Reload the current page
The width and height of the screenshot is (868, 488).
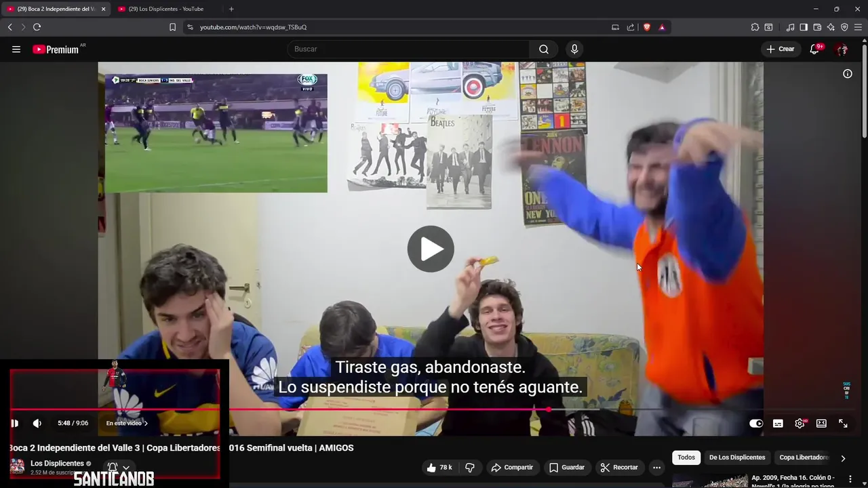pos(37,27)
